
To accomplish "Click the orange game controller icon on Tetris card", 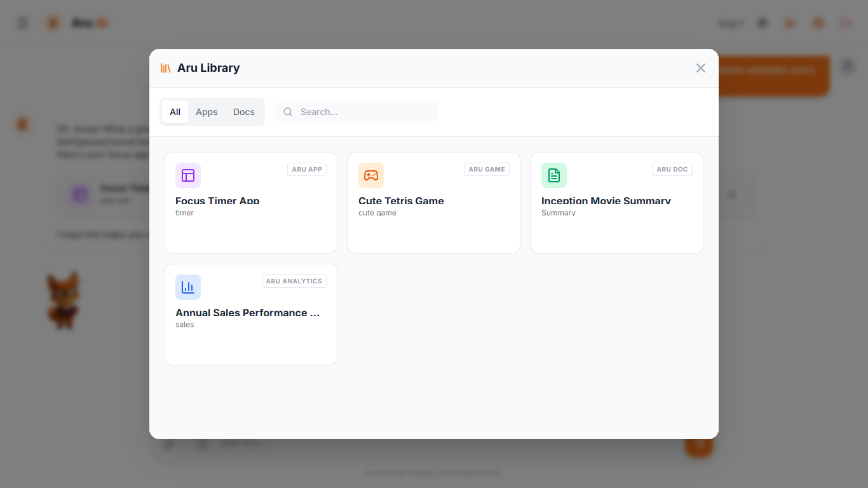I will click(371, 175).
